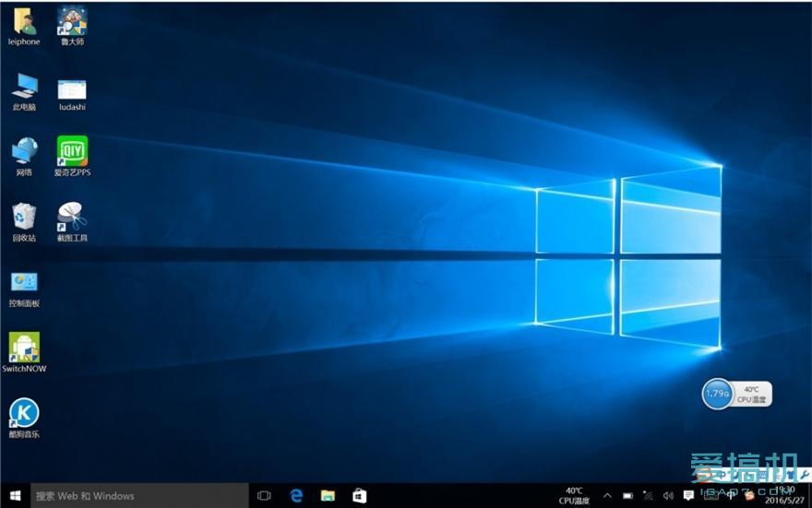The width and height of the screenshot is (812, 508).
Task: Click the Sogou input method tray icon
Action: (749, 496)
